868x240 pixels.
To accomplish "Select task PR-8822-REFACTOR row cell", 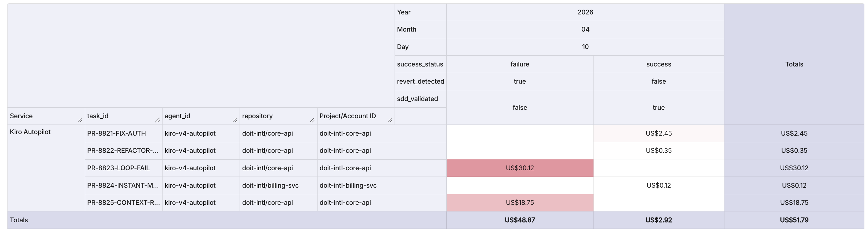I will click(x=124, y=150).
